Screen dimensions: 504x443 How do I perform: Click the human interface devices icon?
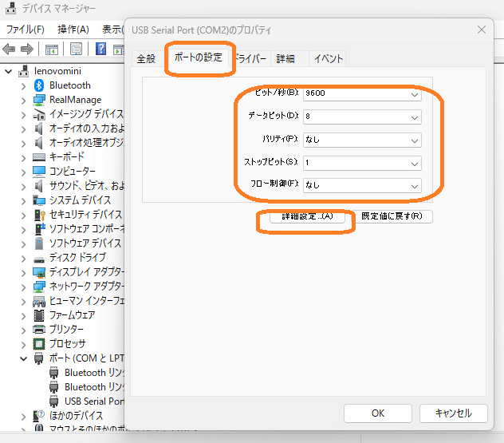[x=39, y=301]
